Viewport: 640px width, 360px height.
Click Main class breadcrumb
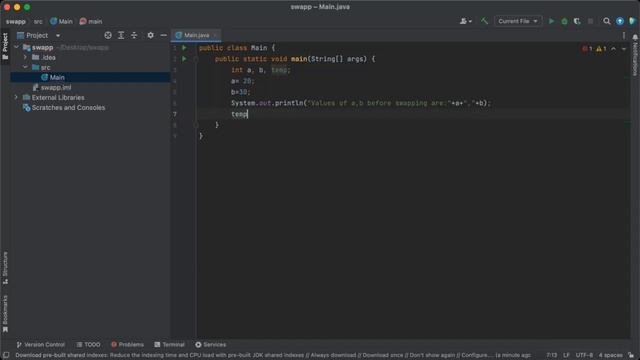click(61, 21)
